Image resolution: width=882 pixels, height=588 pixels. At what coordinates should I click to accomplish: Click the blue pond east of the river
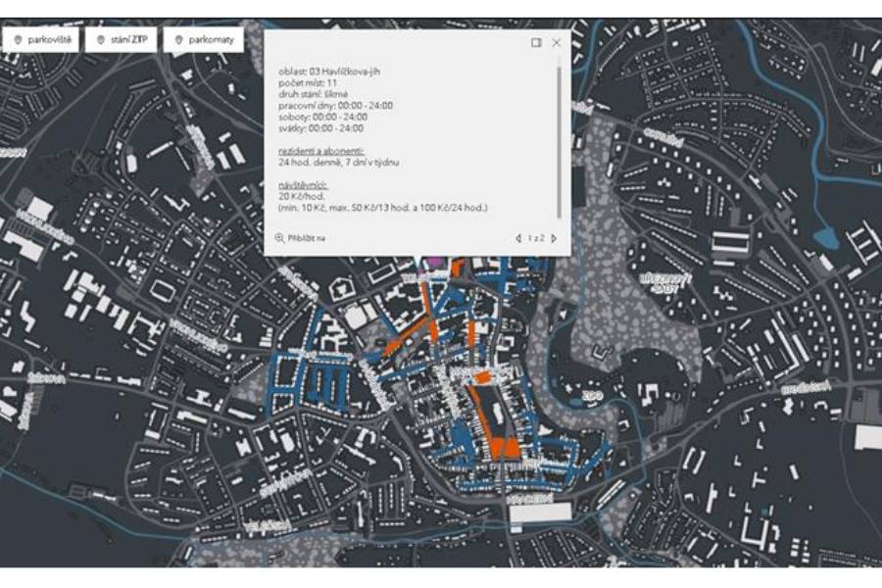pos(825,236)
